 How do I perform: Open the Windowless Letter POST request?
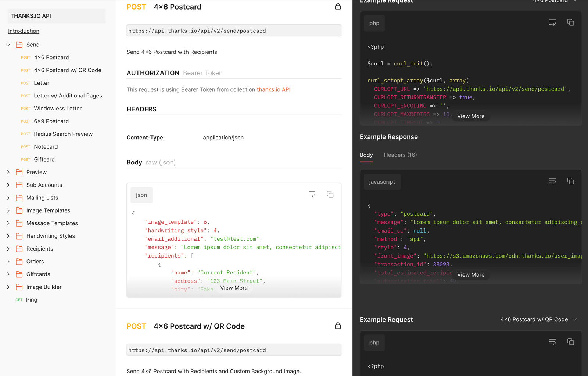pyautogui.click(x=58, y=109)
